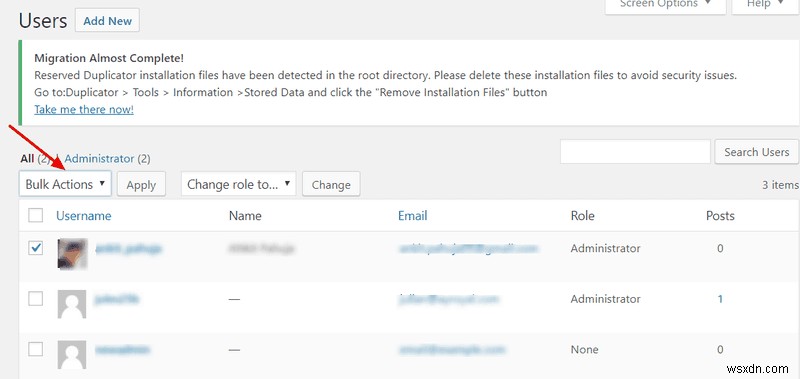
Task: Focus the user search input field
Action: point(635,151)
